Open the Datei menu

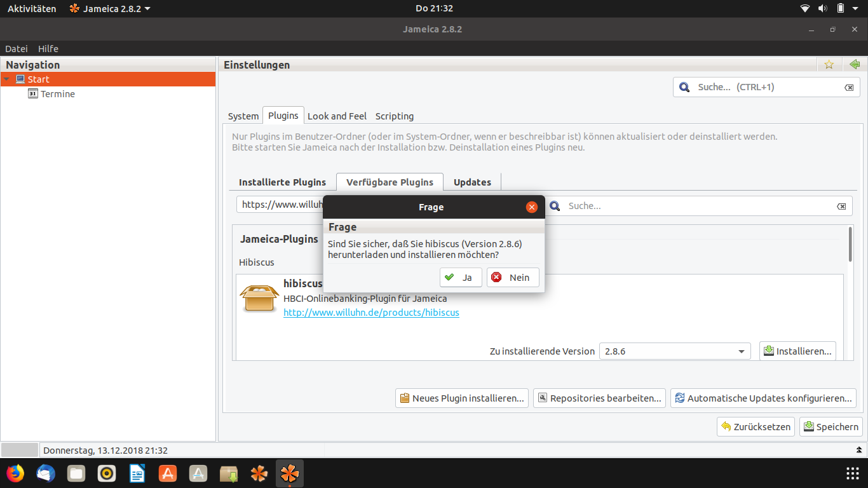pyautogui.click(x=17, y=48)
